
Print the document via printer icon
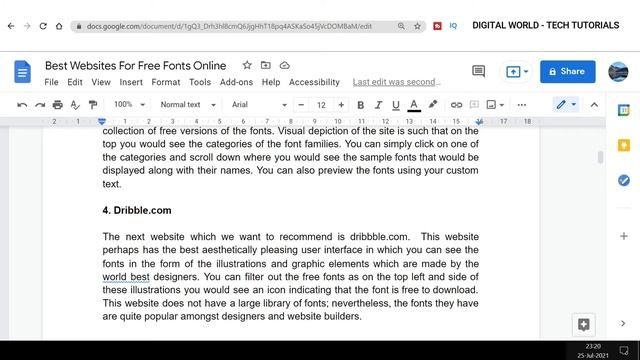point(58,105)
